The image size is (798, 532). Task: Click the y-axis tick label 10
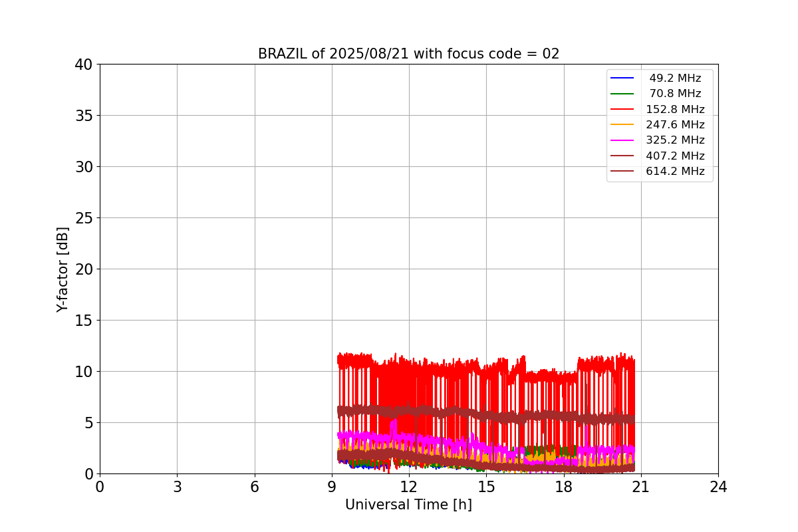pos(84,372)
